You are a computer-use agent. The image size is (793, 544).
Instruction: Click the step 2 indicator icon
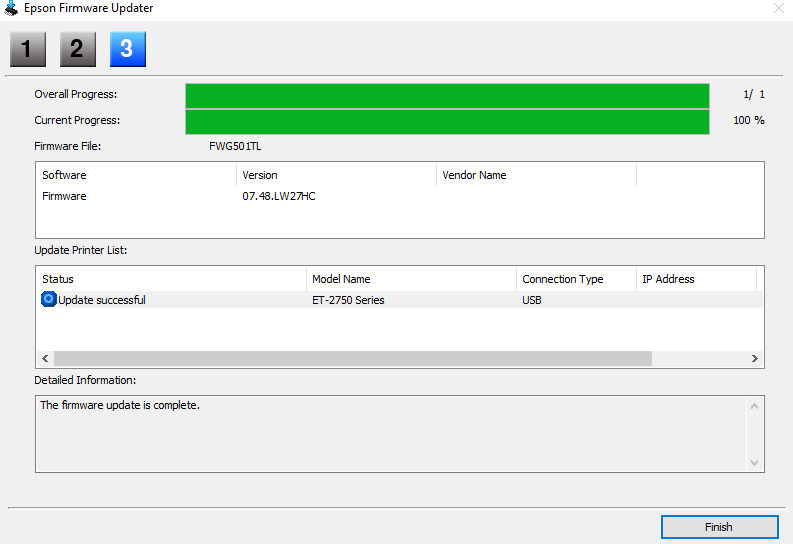pyautogui.click(x=78, y=49)
